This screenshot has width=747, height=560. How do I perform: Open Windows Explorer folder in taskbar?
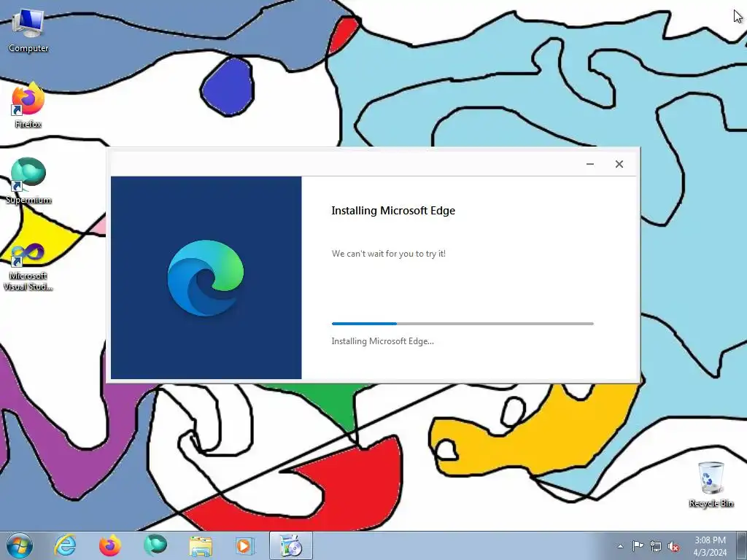click(x=201, y=545)
